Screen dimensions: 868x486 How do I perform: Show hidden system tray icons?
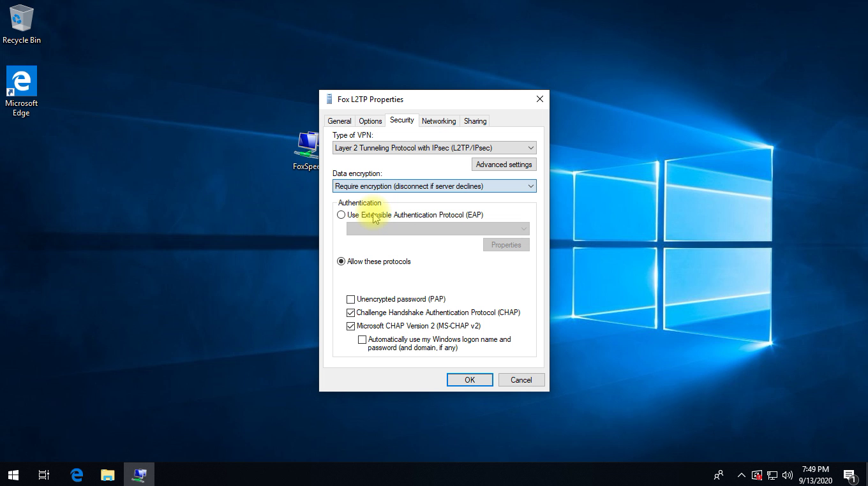point(741,475)
